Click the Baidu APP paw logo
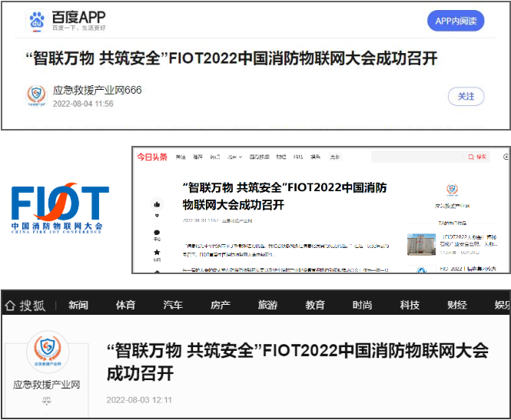The image size is (511, 420). point(36,21)
